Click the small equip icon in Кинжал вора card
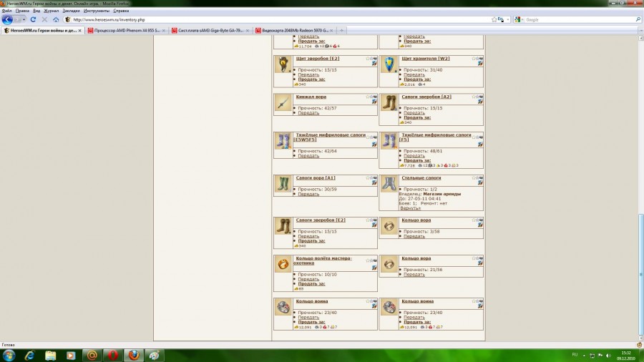Viewport: 644px width, 362px height. (374, 102)
